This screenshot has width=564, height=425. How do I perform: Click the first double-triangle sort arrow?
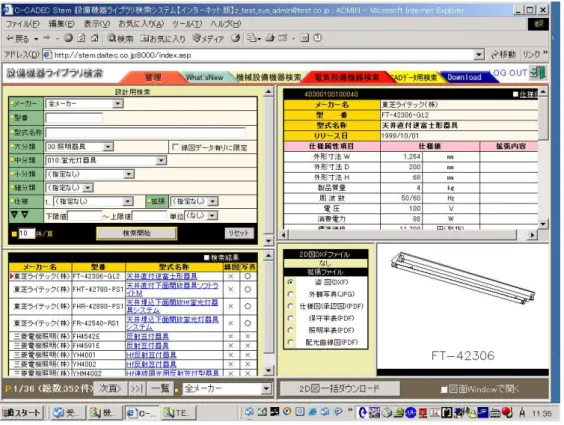coord(14,215)
